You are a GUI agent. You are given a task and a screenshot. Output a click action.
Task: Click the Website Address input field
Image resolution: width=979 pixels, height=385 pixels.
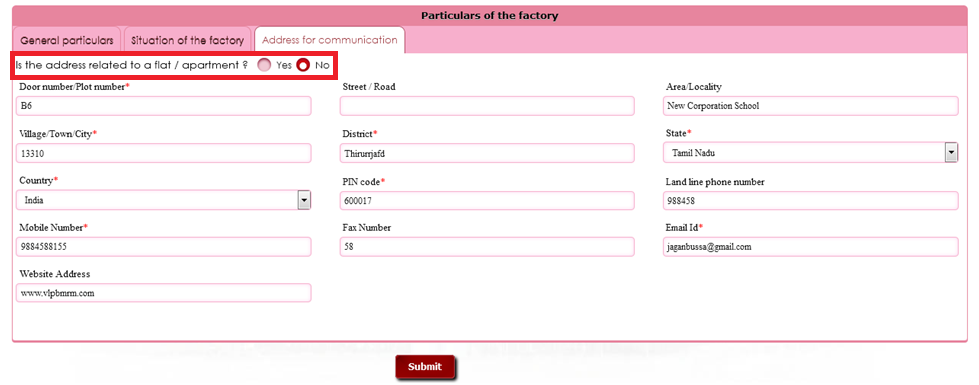pos(164,293)
